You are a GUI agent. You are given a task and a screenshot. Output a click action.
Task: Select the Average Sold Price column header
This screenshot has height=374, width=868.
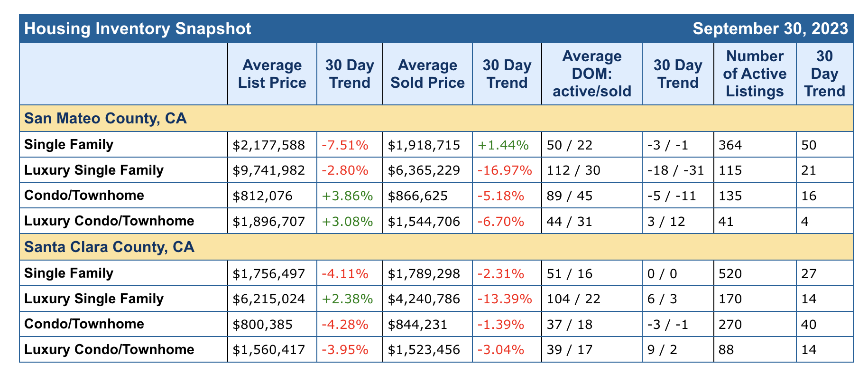tap(427, 74)
